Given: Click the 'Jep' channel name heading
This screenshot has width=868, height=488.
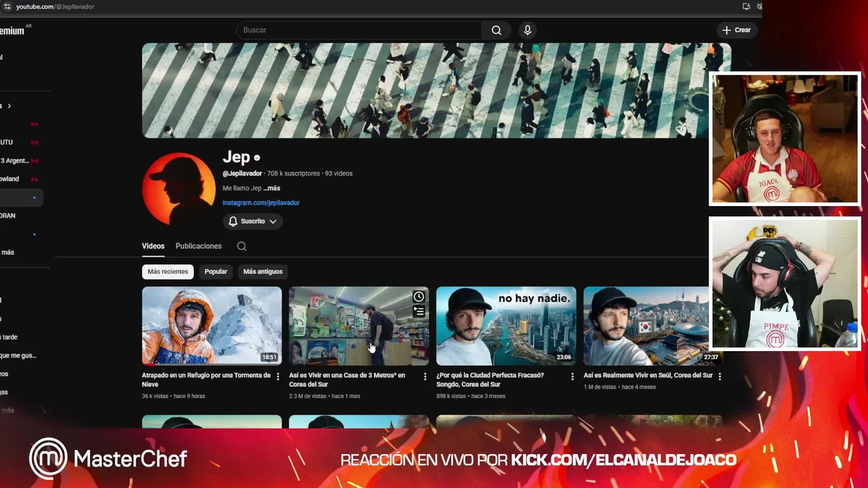Looking at the screenshot, I should point(236,157).
